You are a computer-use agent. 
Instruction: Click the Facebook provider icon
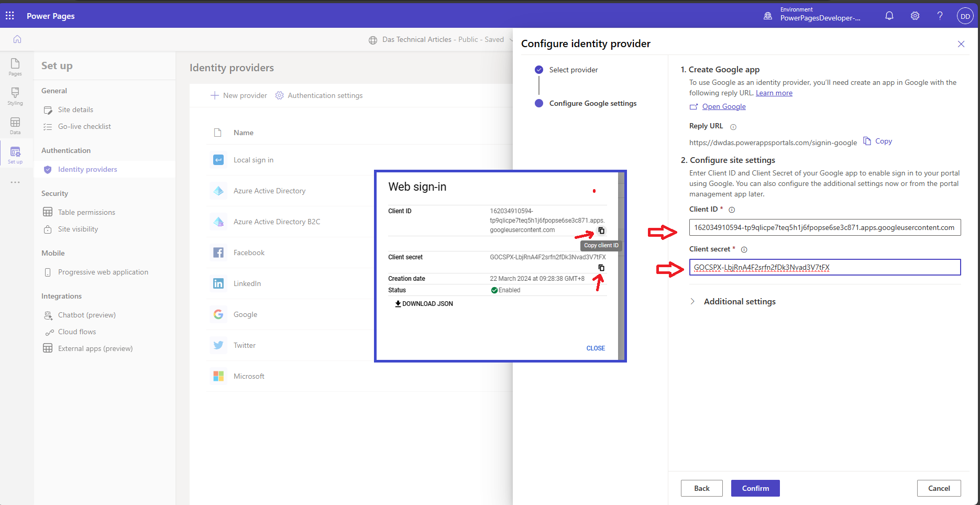(218, 252)
